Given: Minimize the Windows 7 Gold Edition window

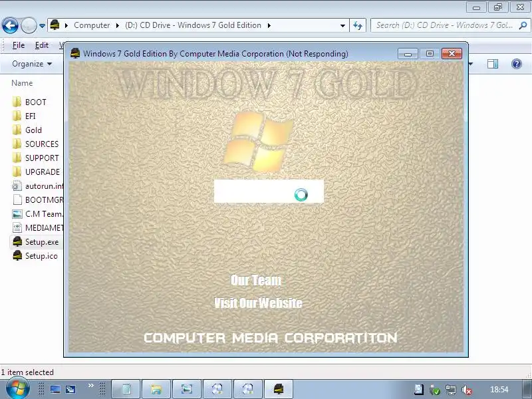Looking at the screenshot, I should click(x=408, y=54).
